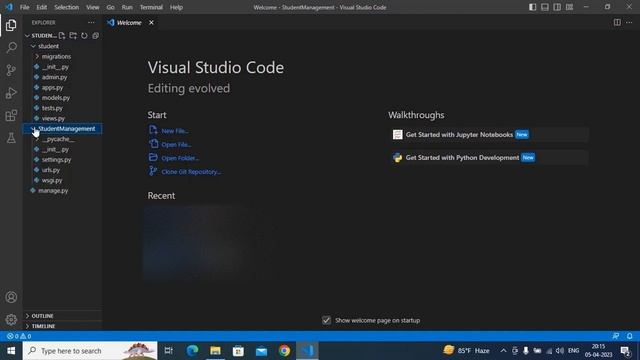Open the File menu
The image size is (640, 360).
click(24, 7)
